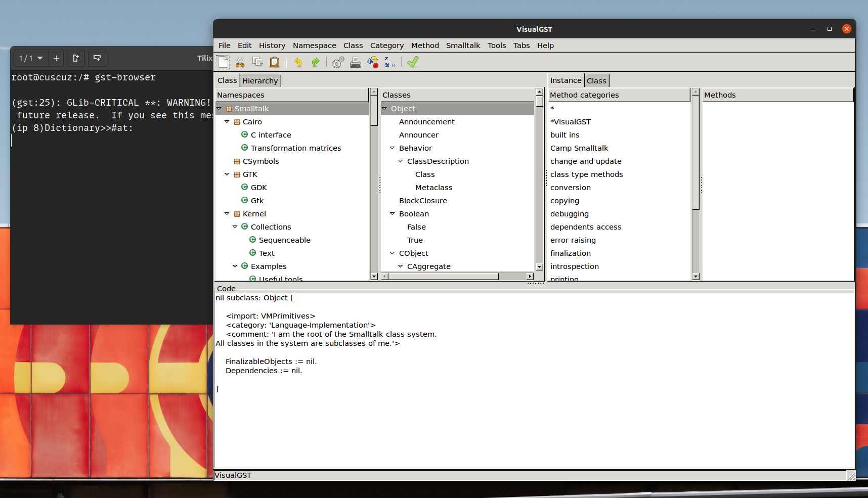Select the 'error raising' method category

pyautogui.click(x=573, y=240)
